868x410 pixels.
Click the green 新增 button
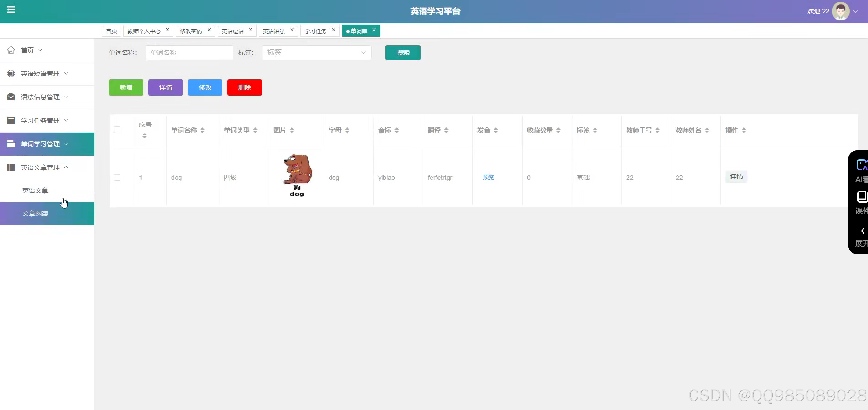click(126, 87)
